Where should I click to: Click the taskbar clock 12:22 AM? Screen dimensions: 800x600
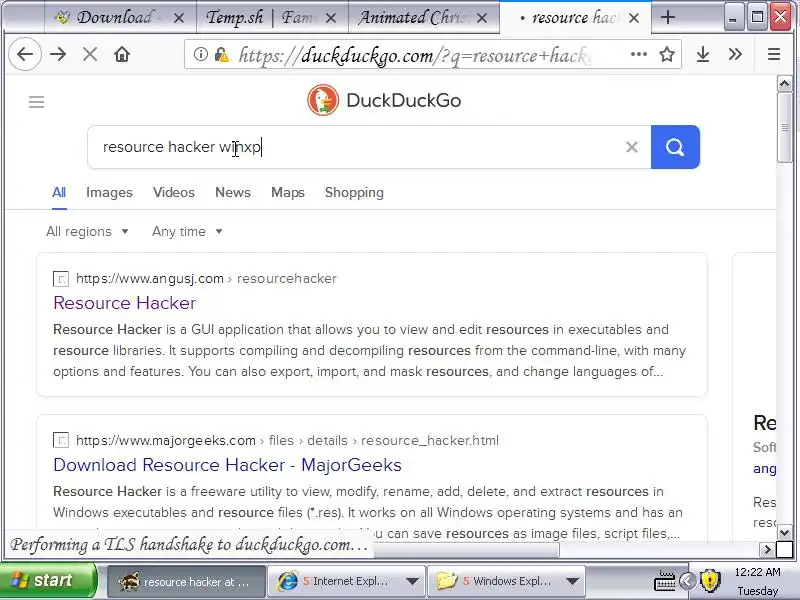point(757,572)
